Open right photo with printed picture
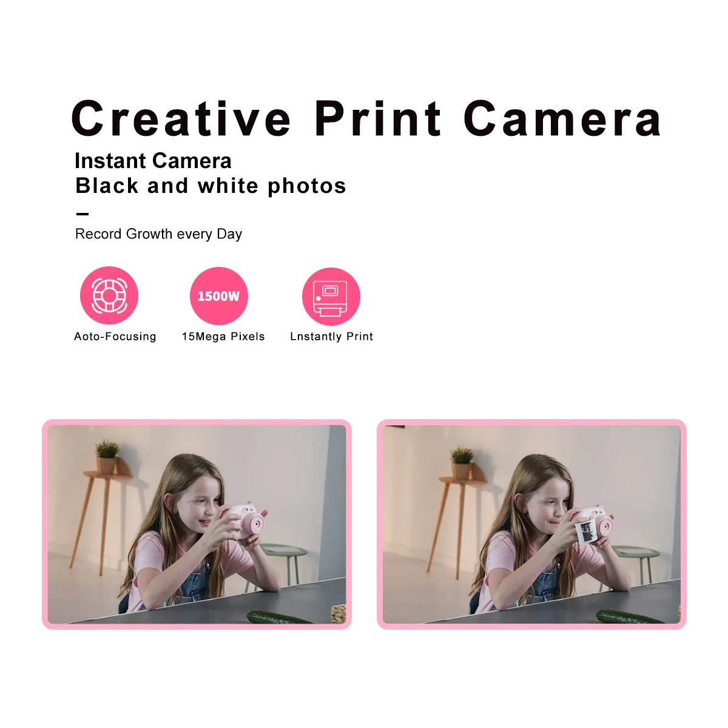The width and height of the screenshot is (728, 728). tap(531, 524)
